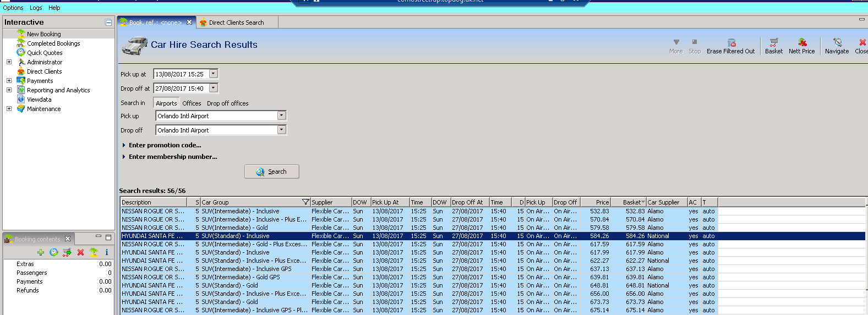Click the Administrator icon
868x315 pixels.
pyautogui.click(x=21, y=62)
